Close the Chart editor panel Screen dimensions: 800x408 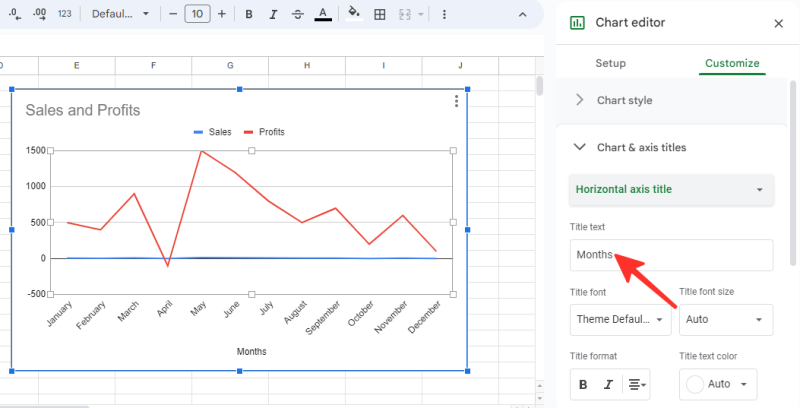(x=779, y=23)
